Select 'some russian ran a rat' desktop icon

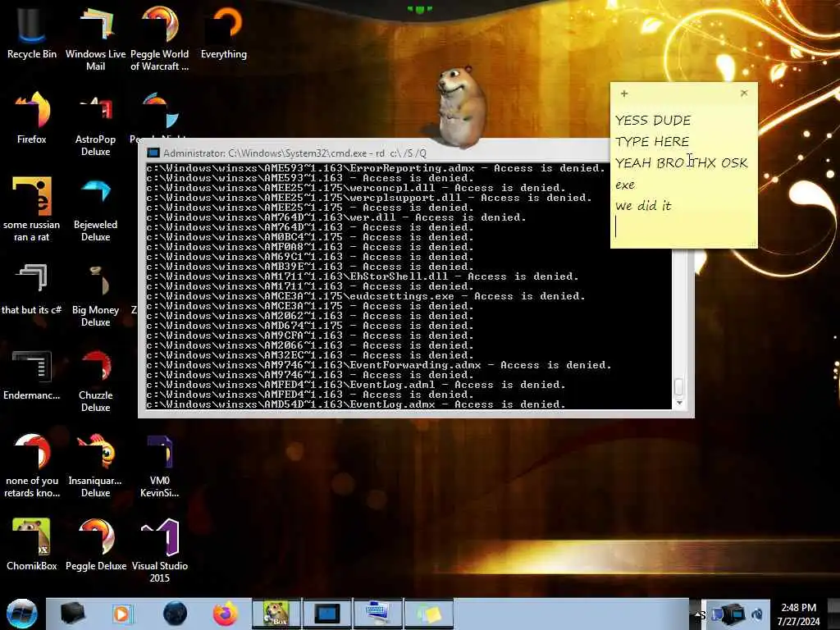point(32,209)
